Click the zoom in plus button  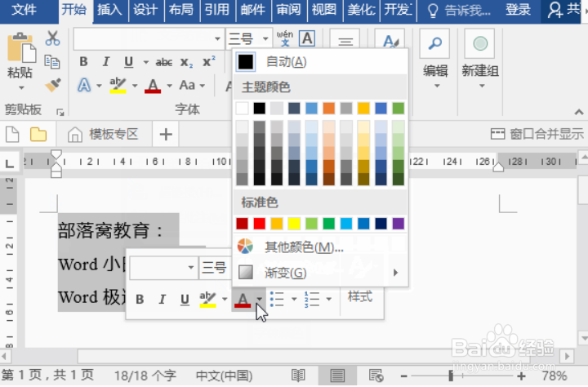(x=521, y=376)
